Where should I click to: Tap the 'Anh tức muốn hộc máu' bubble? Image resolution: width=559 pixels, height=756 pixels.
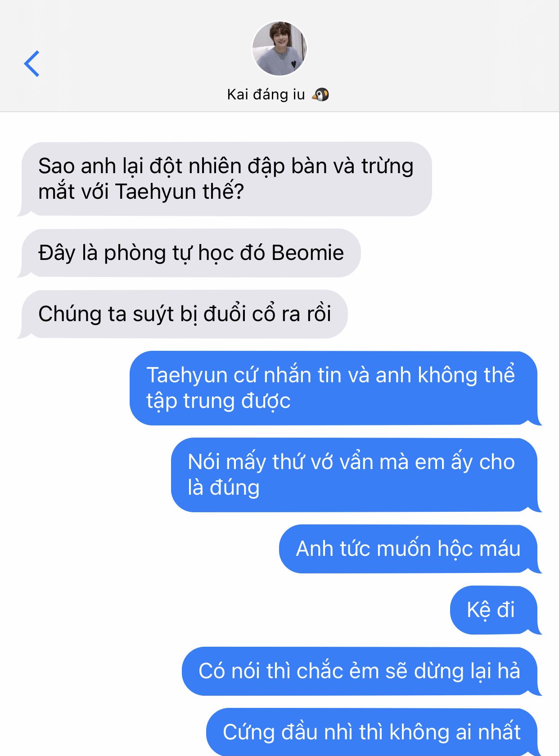point(410,549)
